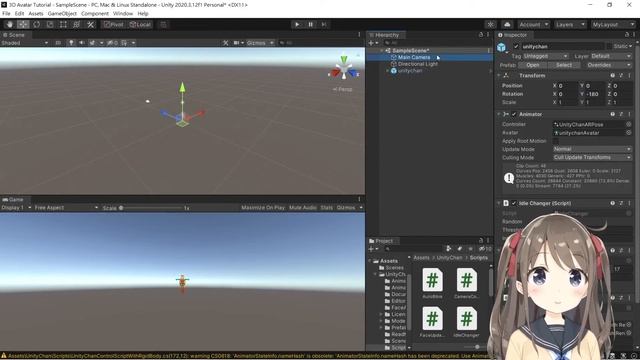The height and width of the screenshot is (360, 640).
Task: Toggle Idle Changer script enabled checkbox
Action: (514, 203)
